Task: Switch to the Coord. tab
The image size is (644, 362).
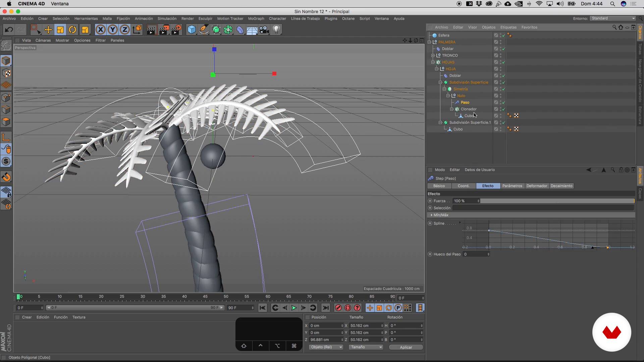Action: [464, 186]
